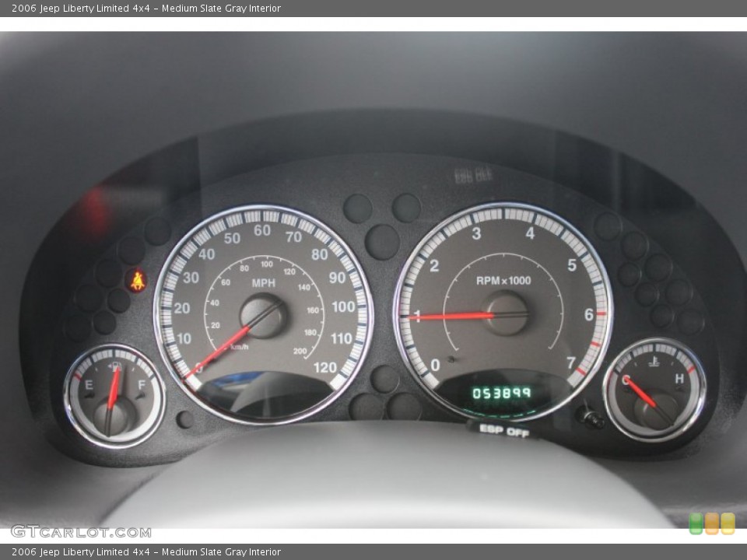Viewport: 747px width, 560px height.
Task: Click the H label on temperature gauge
Action: click(x=679, y=379)
